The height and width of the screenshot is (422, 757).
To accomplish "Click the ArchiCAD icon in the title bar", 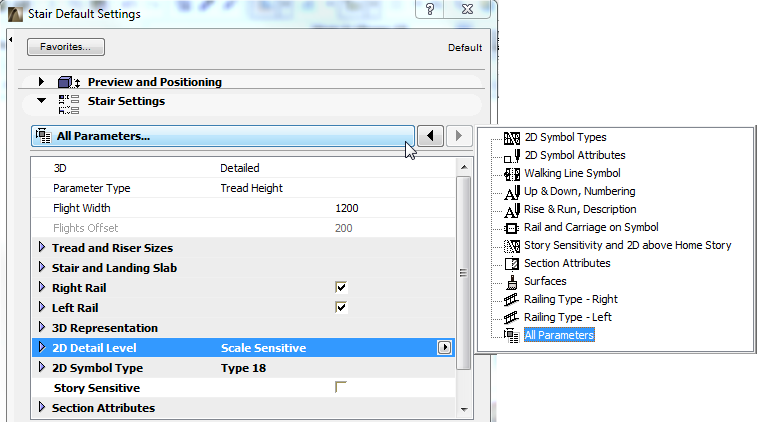I will click(x=15, y=14).
